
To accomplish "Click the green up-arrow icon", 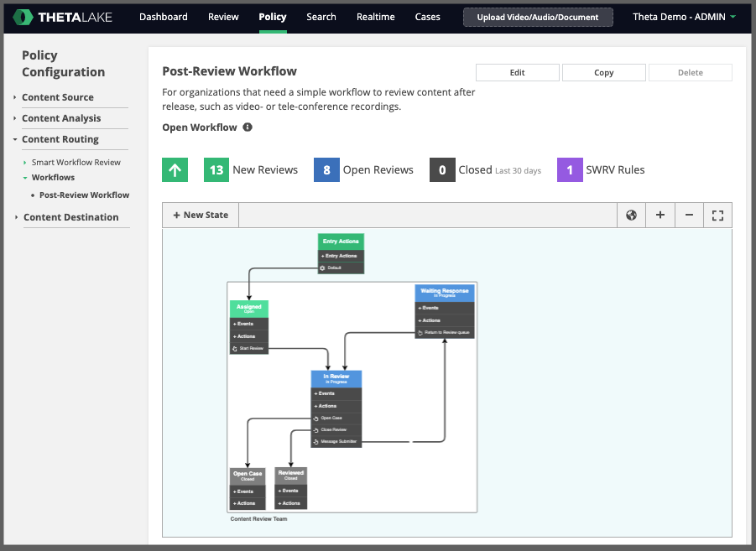I will (175, 169).
